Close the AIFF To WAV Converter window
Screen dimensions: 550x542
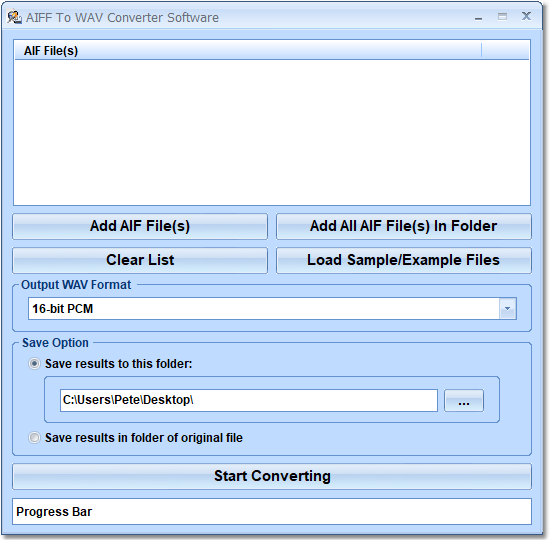coord(526,16)
